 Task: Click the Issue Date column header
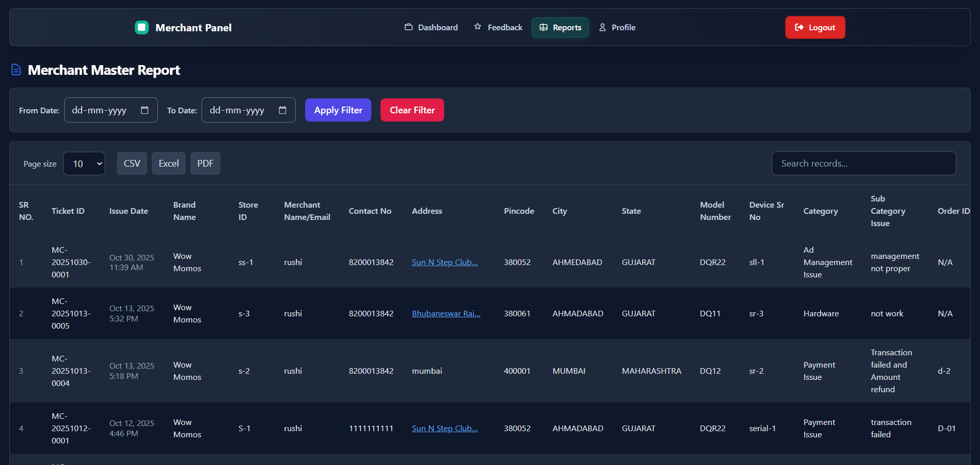coord(129,211)
